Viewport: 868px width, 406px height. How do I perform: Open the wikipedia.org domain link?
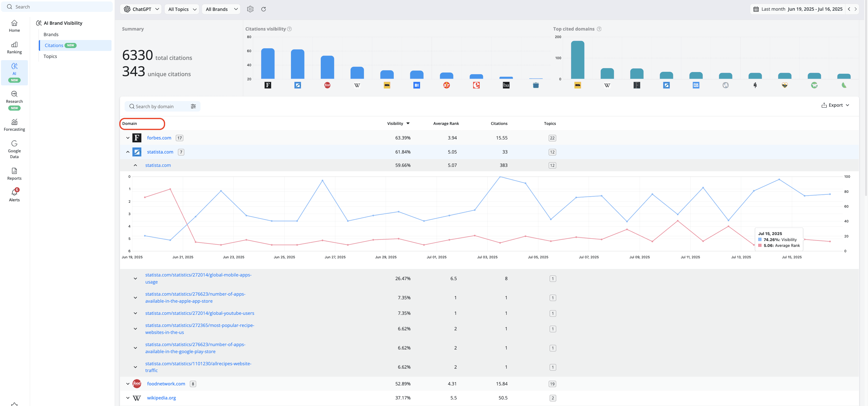tap(161, 398)
